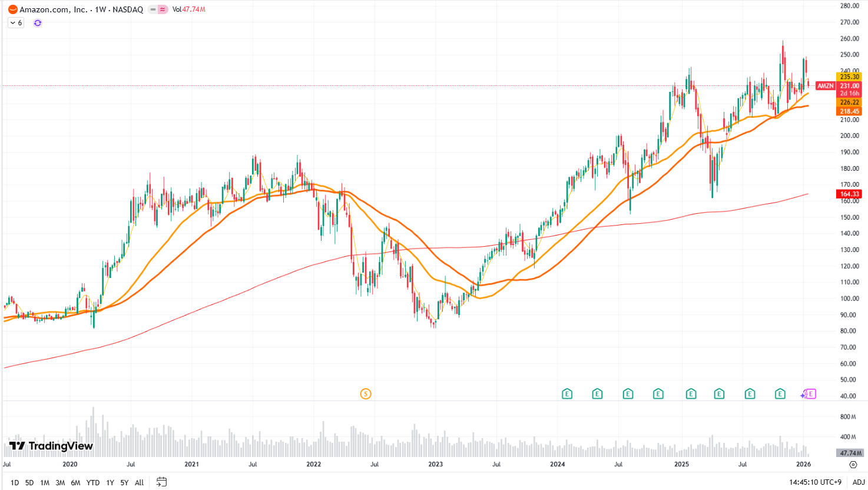Screen dimensions: 868x490
Task: Set time range to 5Y
Action: pyautogui.click(x=124, y=483)
